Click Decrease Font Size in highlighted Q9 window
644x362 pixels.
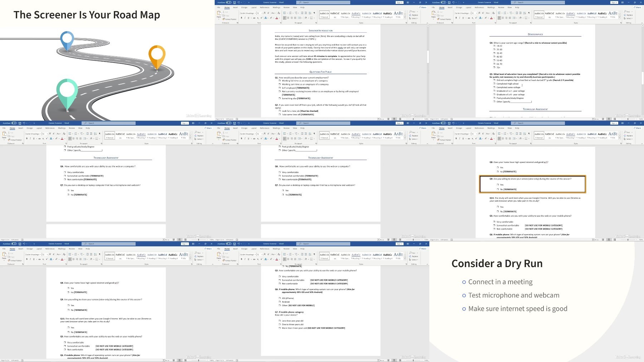pyautogui.click(x=483, y=134)
